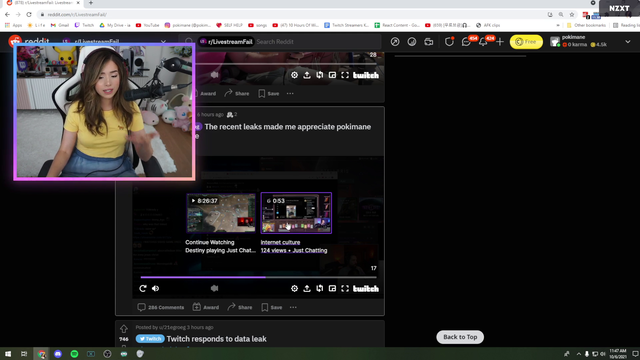
Task: Open settings gear in the pokimane post player
Action: pos(294,289)
